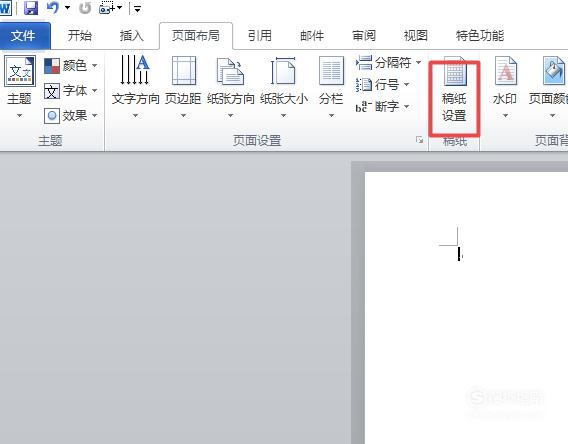Click the 水印 button label
This screenshot has height=444, width=568.
click(505, 99)
